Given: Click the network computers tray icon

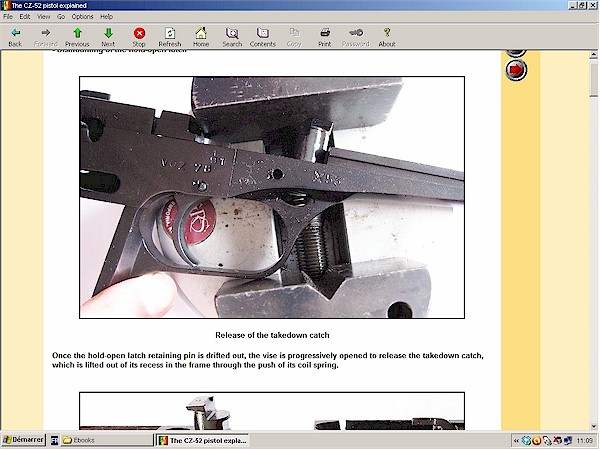Looking at the screenshot, I should (567, 441).
